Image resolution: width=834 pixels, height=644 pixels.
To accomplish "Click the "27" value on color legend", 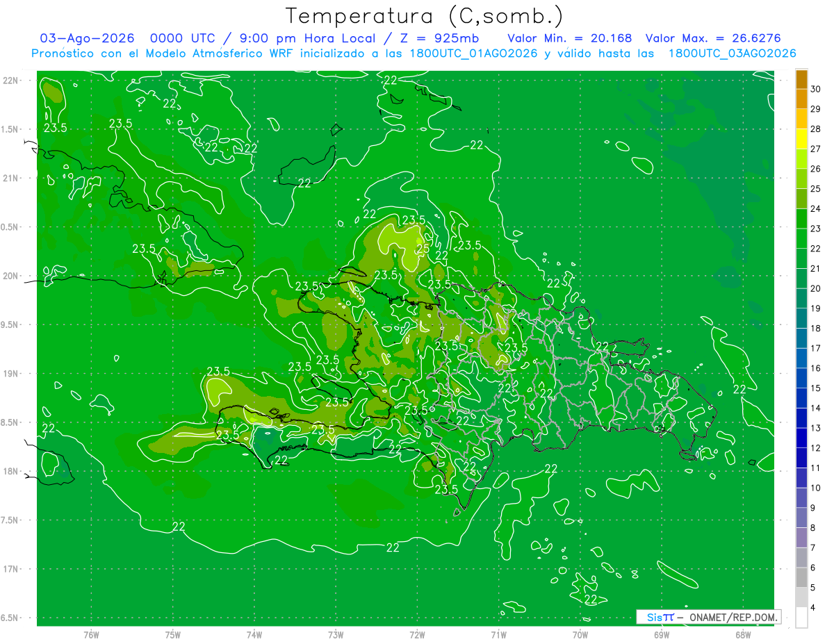I will coord(816,149).
